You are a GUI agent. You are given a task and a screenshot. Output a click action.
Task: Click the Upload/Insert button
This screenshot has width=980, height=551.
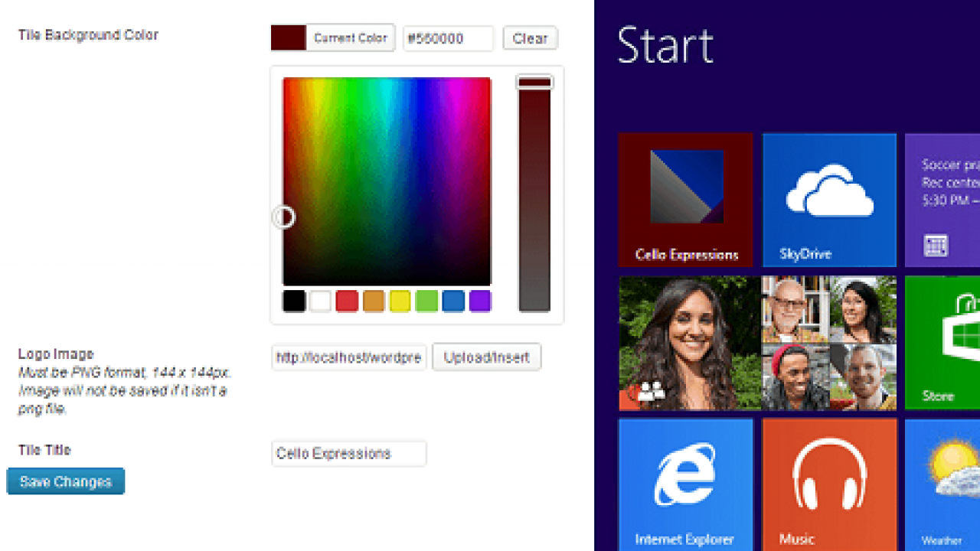pyautogui.click(x=486, y=357)
